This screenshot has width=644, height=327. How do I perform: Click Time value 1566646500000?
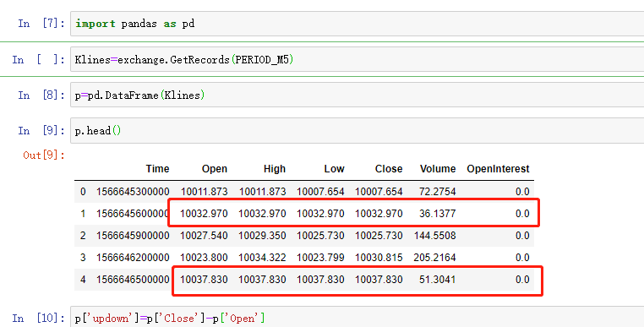(x=133, y=280)
